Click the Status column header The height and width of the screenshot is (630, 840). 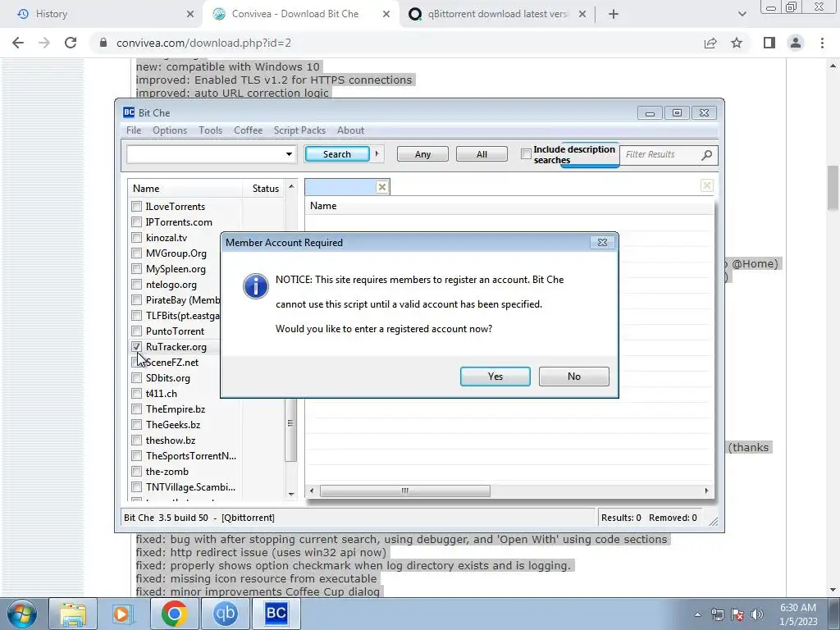pos(265,189)
